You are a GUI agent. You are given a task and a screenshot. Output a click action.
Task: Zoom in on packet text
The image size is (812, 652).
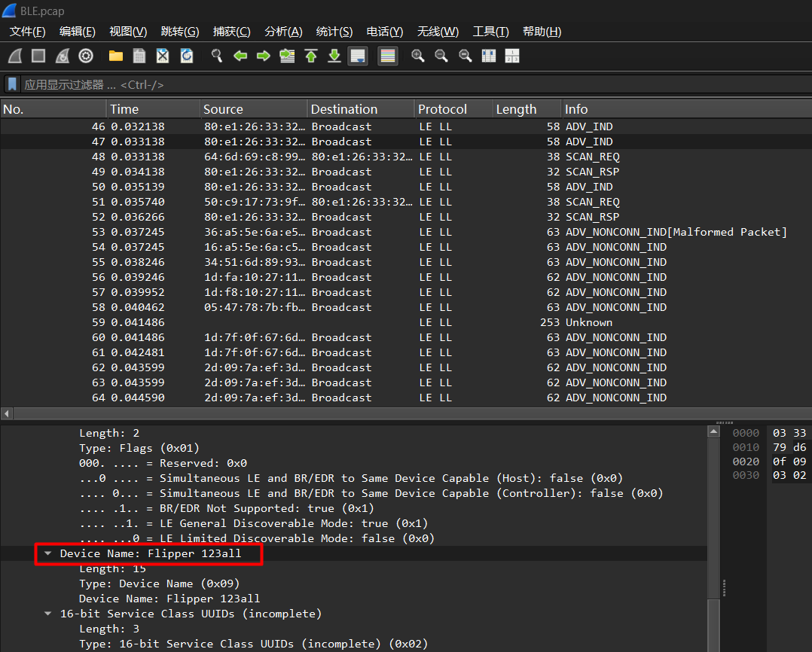(x=418, y=56)
